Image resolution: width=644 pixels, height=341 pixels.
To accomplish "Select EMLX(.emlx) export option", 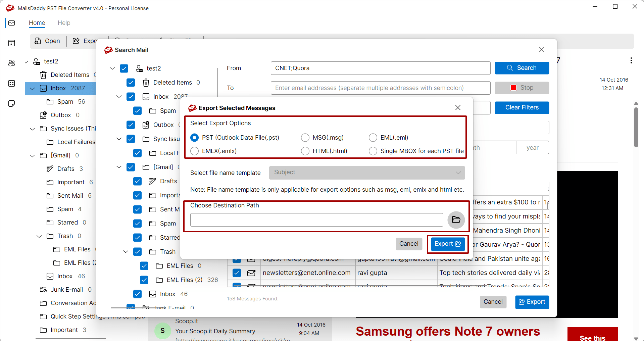I will [x=194, y=151].
